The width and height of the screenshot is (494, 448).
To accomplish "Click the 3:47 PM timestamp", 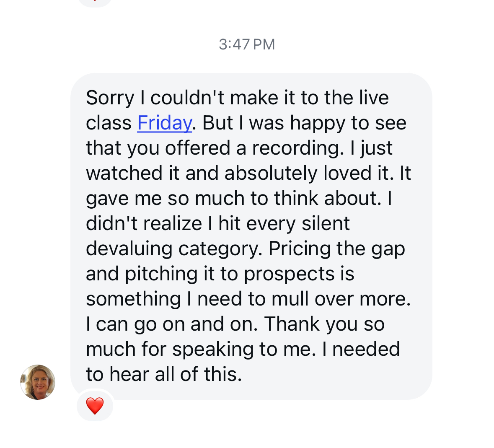I will click(x=247, y=44).
